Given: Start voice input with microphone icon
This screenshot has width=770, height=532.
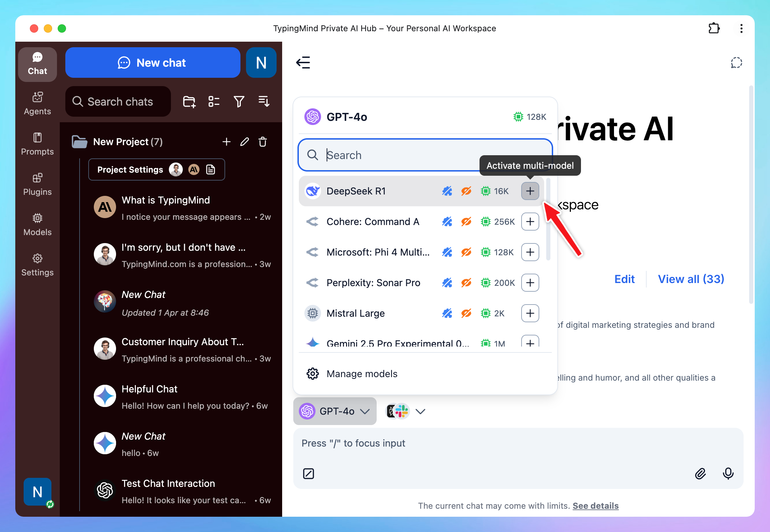Looking at the screenshot, I should pos(728,474).
